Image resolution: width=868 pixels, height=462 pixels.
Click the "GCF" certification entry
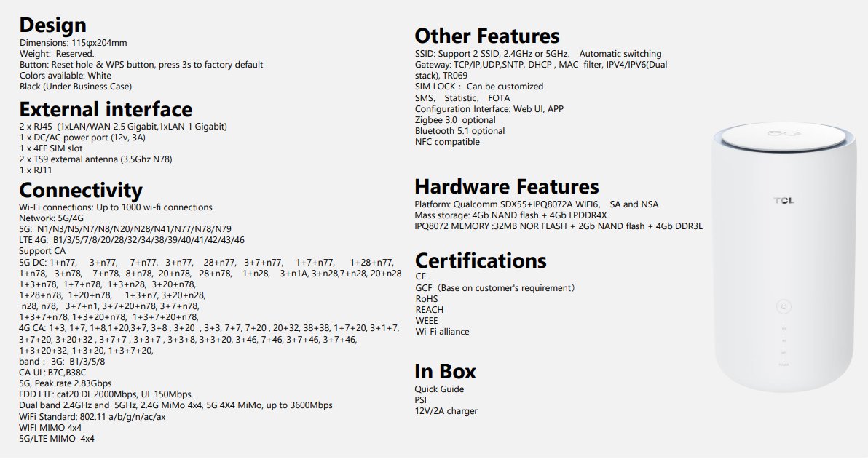[x=495, y=287]
